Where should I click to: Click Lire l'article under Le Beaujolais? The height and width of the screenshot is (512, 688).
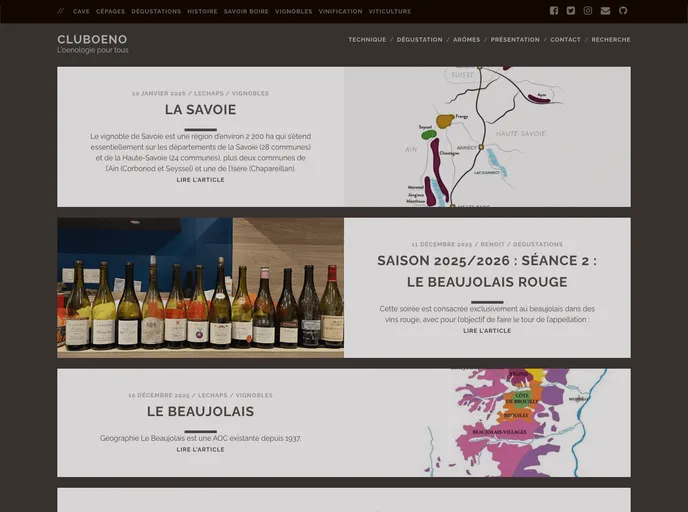point(200,450)
